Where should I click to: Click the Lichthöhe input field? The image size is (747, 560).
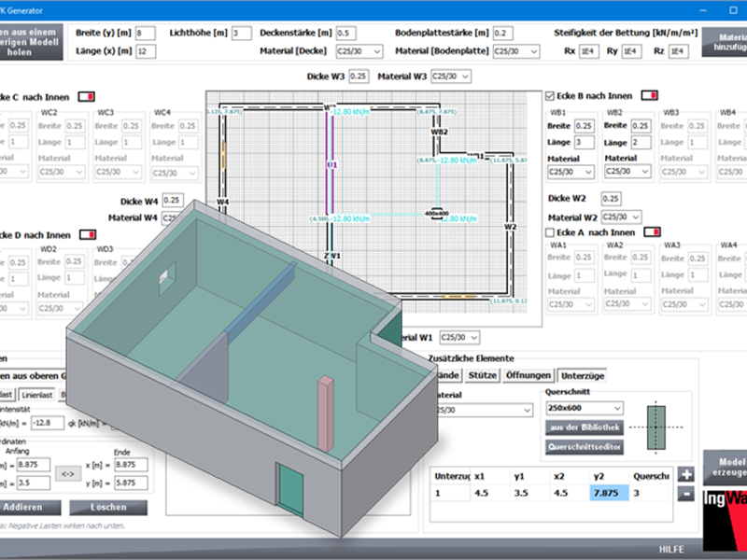[x=242, y=34]
